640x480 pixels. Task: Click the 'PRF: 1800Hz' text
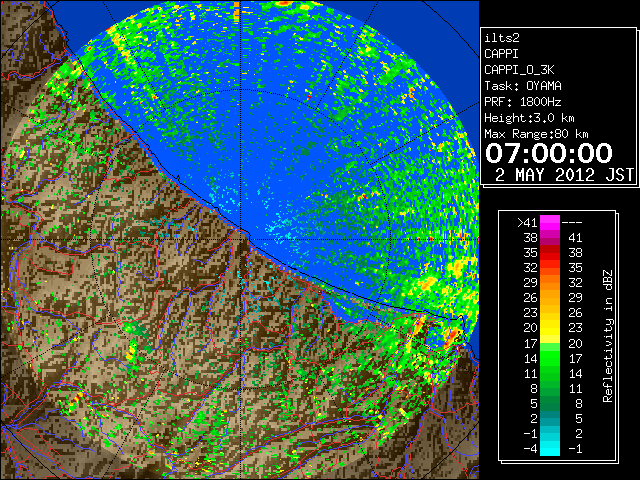click(x=523, y=102)
